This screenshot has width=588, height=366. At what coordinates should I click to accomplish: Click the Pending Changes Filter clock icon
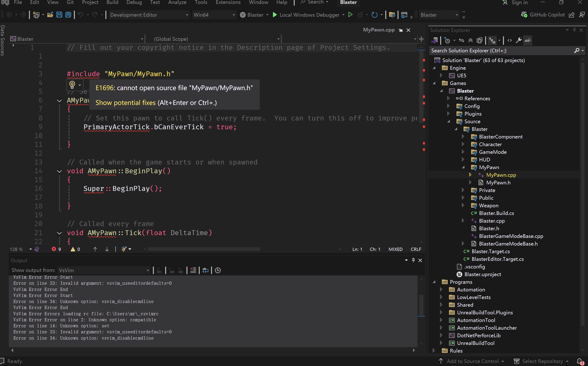pos(447,41)
